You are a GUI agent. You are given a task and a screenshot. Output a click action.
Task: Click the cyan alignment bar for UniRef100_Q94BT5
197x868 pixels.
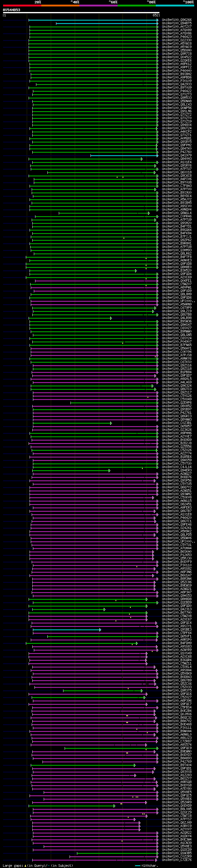pos(107,24)
